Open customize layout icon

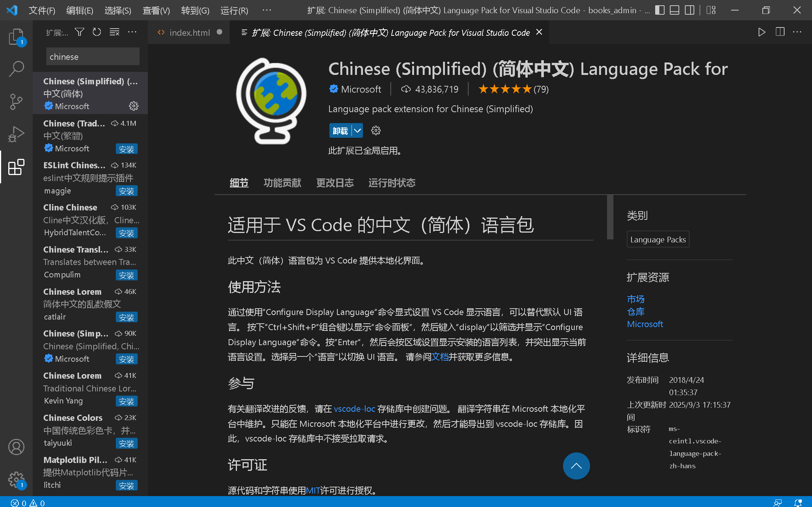[711, 10]
